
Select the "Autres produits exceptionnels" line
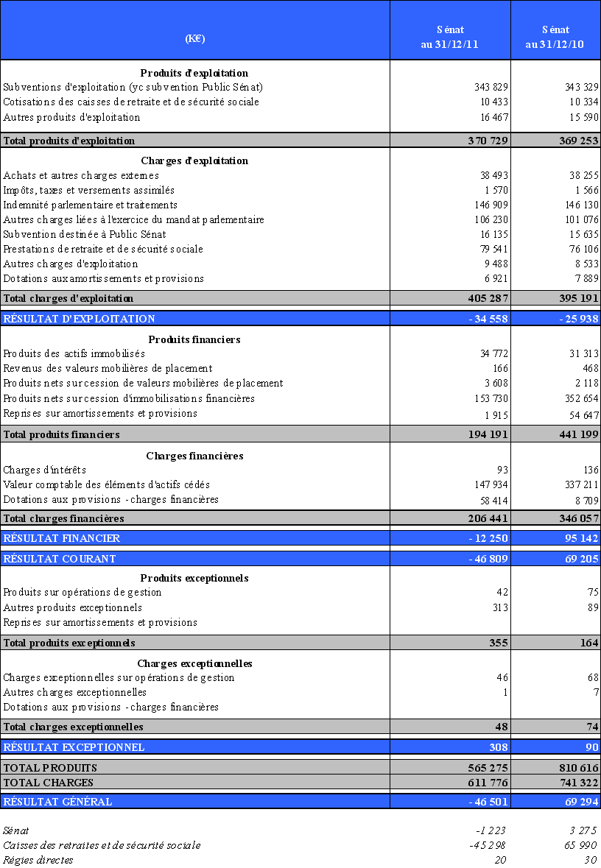click(73, 608)
